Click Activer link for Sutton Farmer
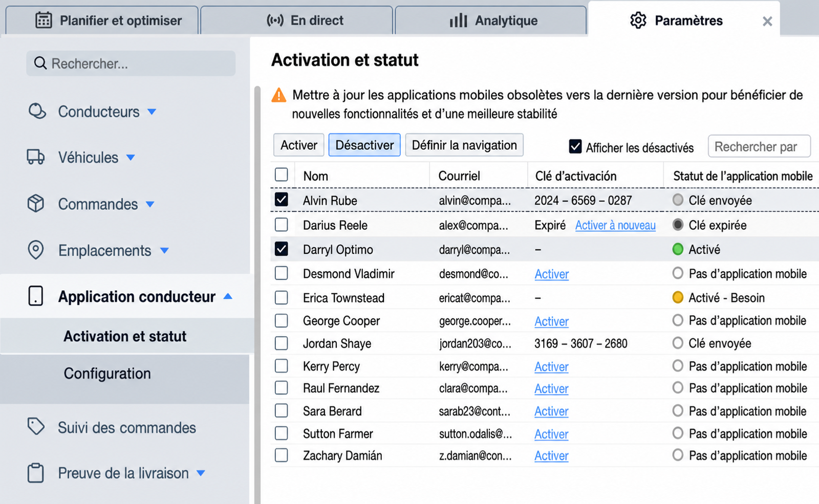The width and height of the screenshot is (819, 504). (x=552, y=434)
